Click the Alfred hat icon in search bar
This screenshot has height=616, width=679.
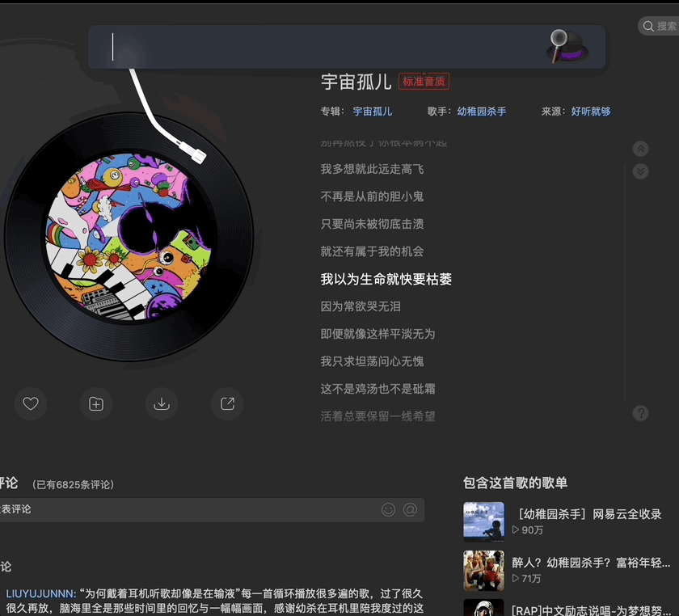tap(567, 46)
